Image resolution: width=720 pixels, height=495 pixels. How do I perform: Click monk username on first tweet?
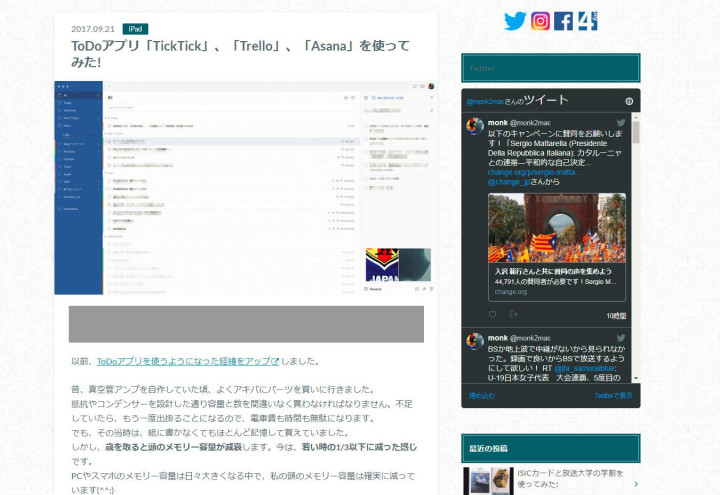[x=497, y=123]
